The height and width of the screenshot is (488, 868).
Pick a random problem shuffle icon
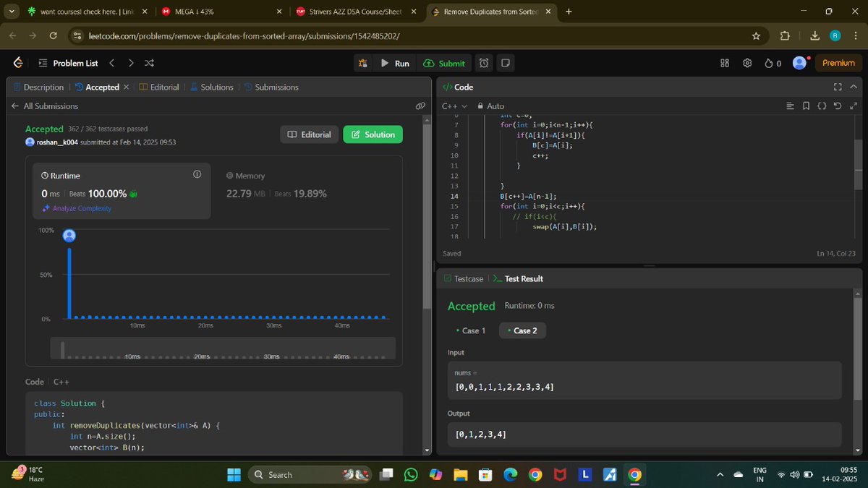[x=149, y=63]
